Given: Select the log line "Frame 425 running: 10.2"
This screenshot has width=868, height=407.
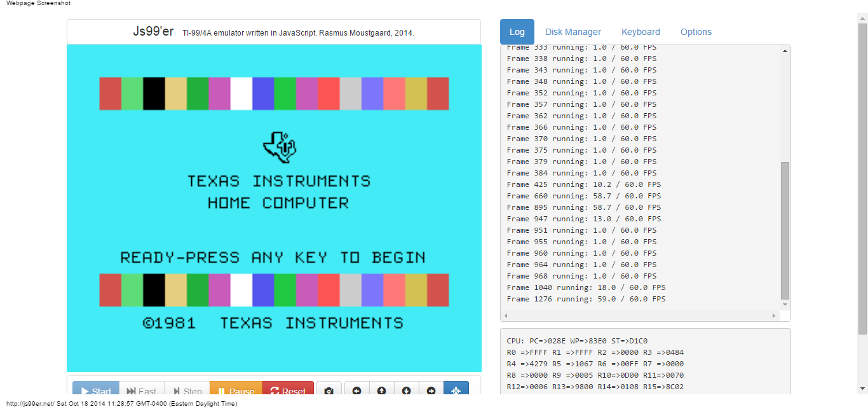Looking at the screenshot, I should (x=583, y=184).
